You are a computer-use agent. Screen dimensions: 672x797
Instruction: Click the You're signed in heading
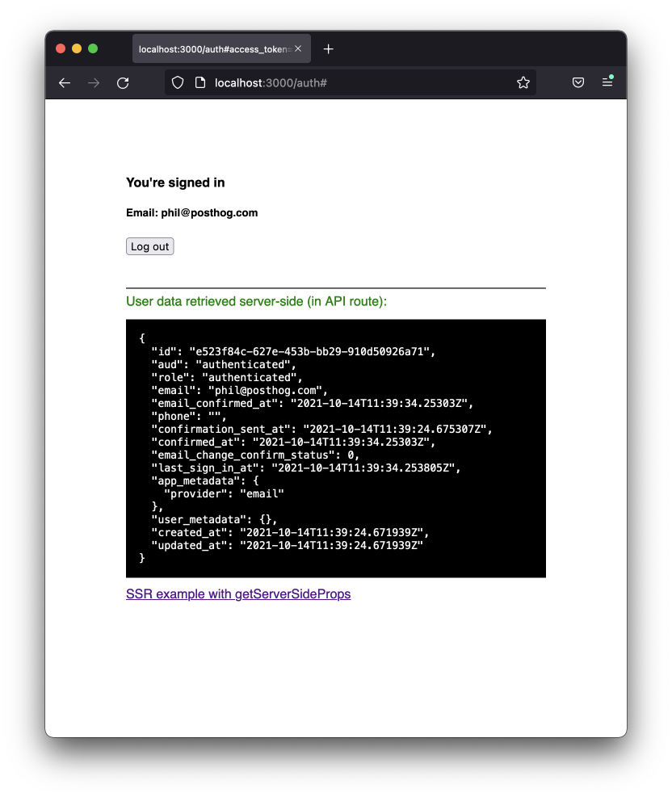[174, 182]
